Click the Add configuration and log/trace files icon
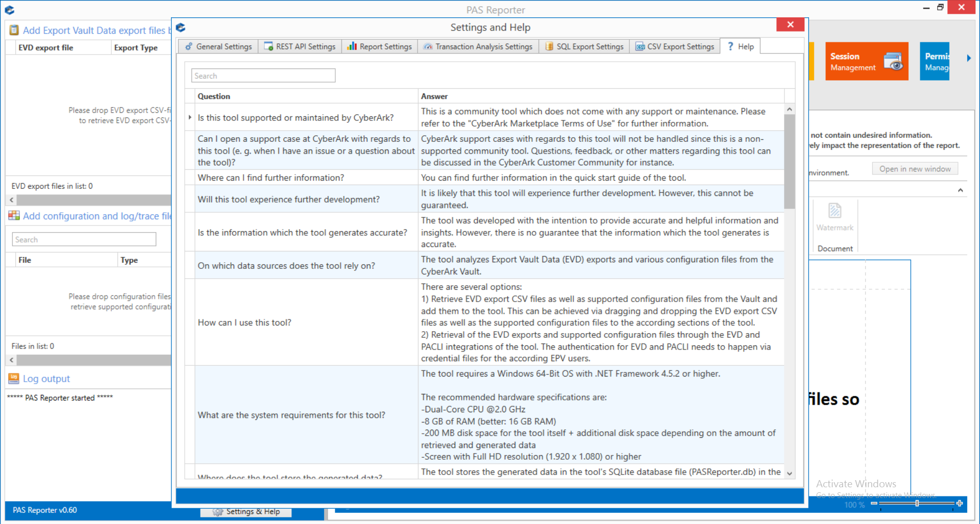Viewport: 980px width, 524px height. coord(14,216)
